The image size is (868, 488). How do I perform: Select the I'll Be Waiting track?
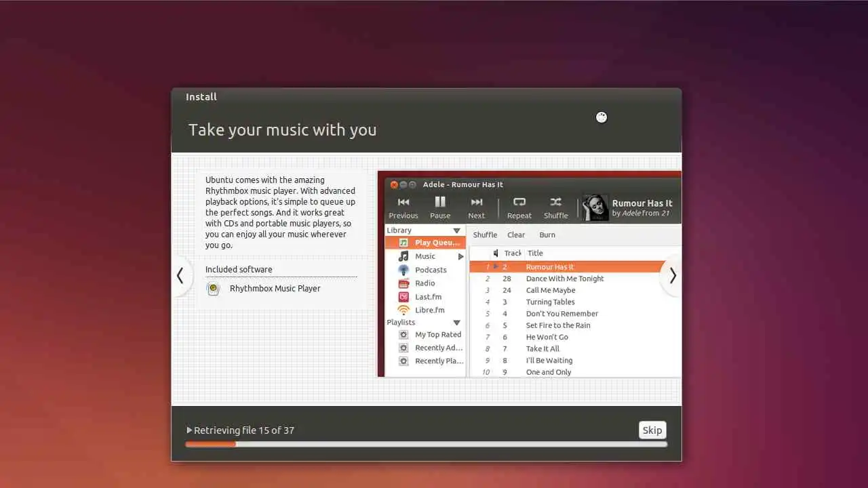549,361
